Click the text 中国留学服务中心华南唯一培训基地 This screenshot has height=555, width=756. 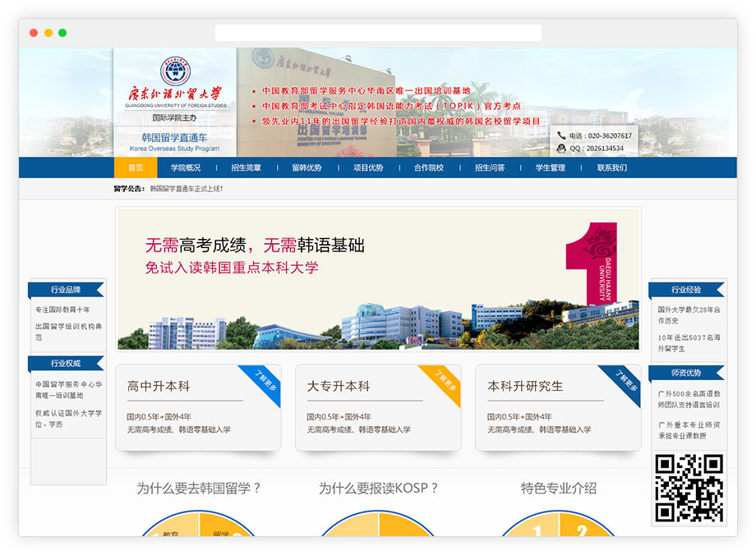point(68,390)
